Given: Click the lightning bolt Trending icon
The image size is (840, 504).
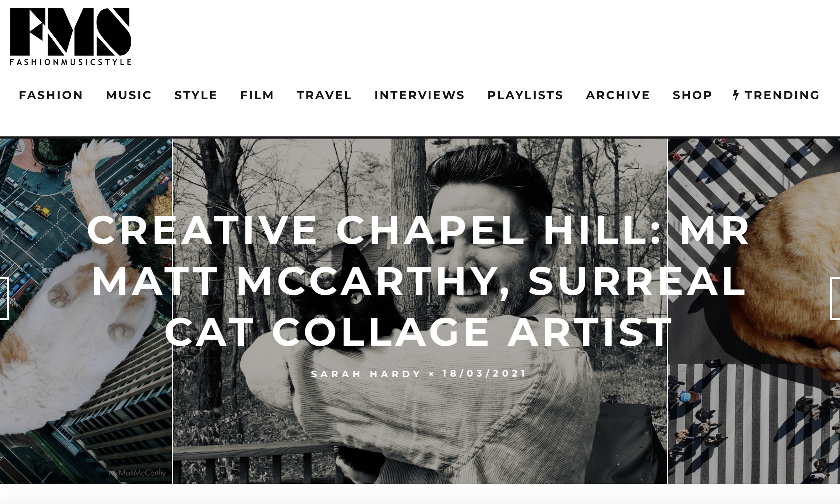Looking at the screenshot, I should [x=736, y=95].
